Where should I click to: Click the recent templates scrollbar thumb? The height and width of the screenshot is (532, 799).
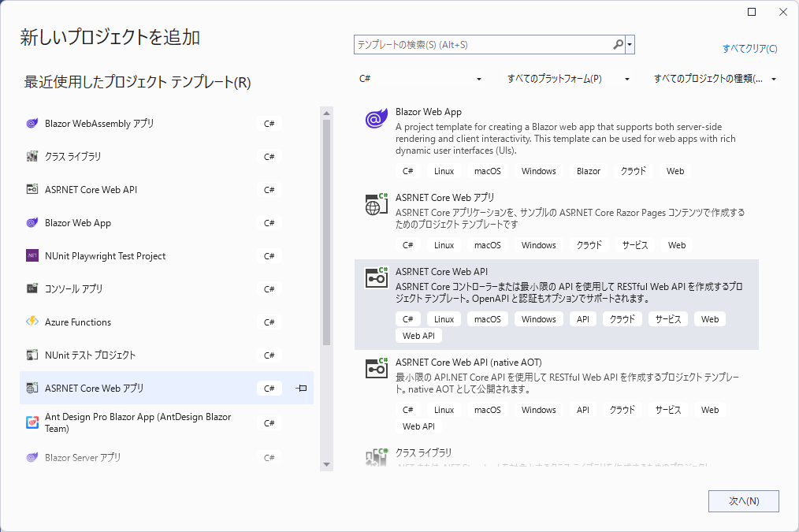click(x=327, y=233)
